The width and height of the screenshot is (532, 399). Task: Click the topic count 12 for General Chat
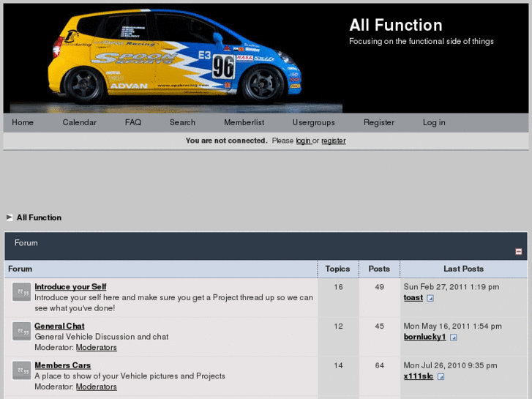pyautogui.click(x=338, y=327)
